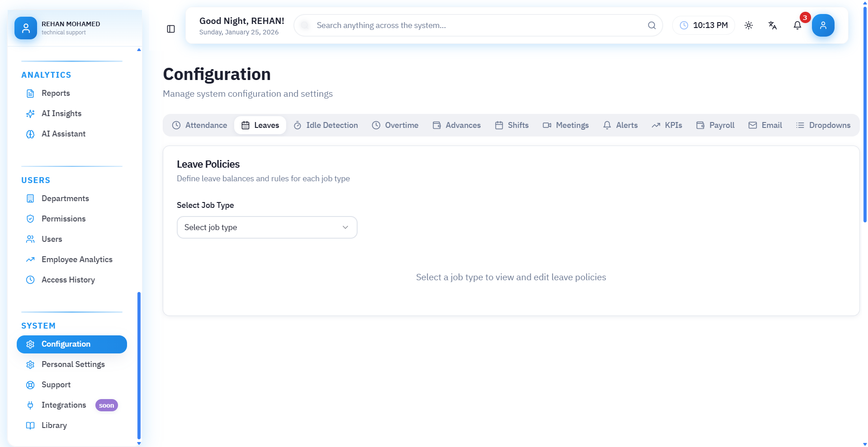This screenshot has width=868, height=447.
Task: Toggle the sidebar collapse icon
Action: pyautogui.click(x=171, y=29)
